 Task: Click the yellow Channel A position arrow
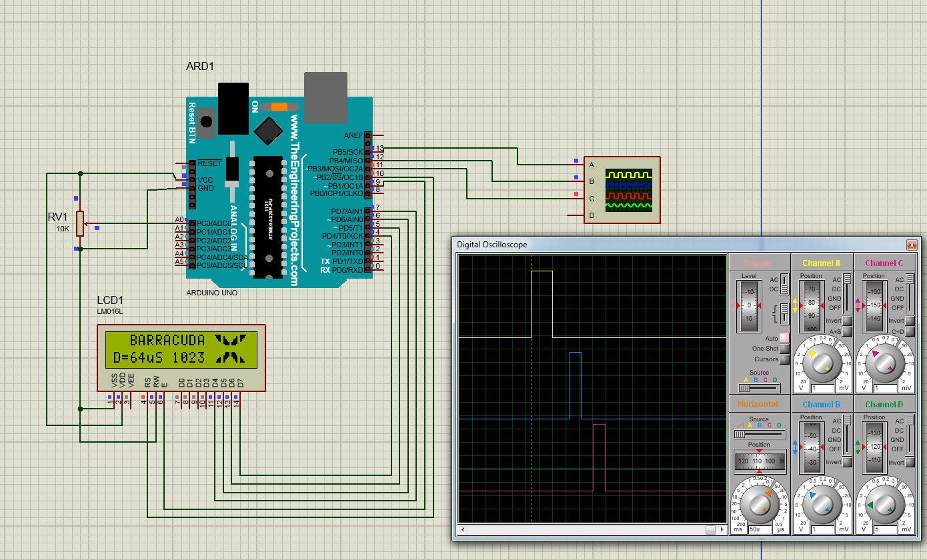pyautogui.click(x=796, y=305)
